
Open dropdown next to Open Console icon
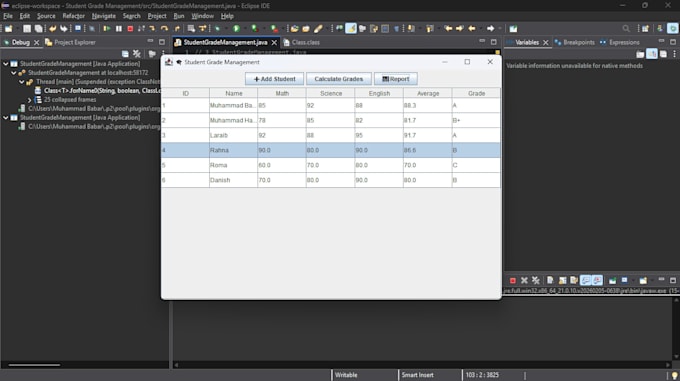(x=652, y=280)
